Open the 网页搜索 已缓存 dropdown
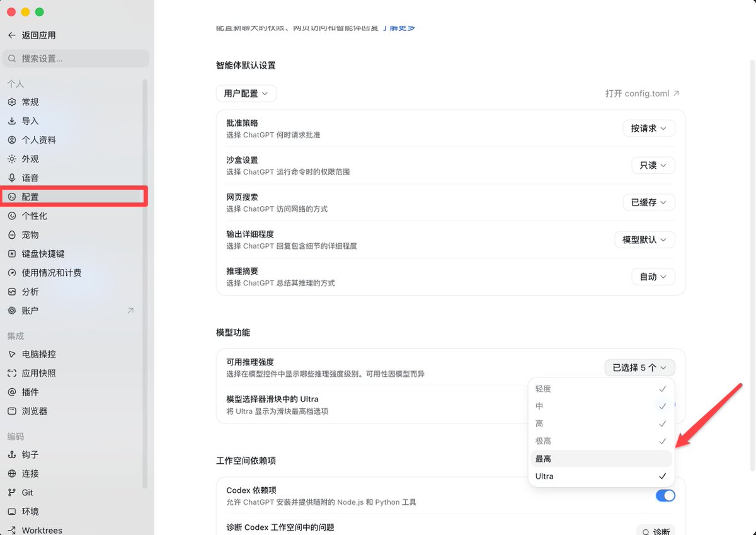The width and height of the screenshot is (756, 535). coord(649,202)
